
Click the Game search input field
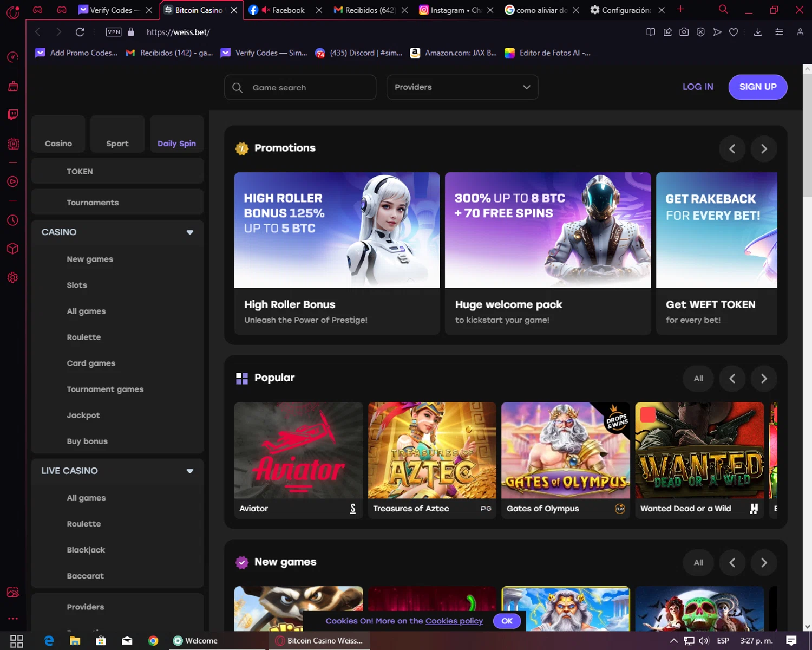pos(300,87)
